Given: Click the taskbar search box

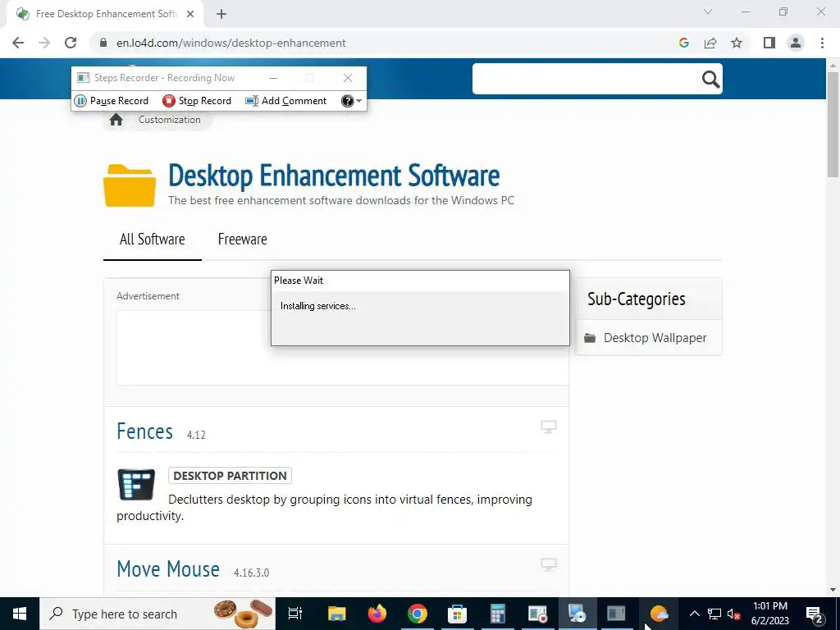Looking at the screenshot, I should 157,614.
